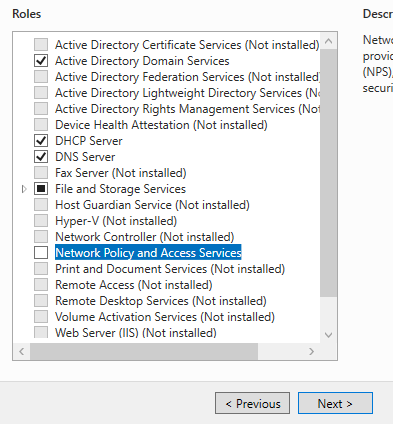Select Volume Activation Services (Not installed) row
Screen dimensions: 393x424
pos(165,317)
